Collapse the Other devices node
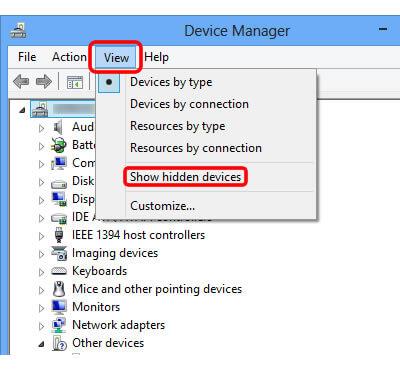Viewport: 400px width, 370px height. (x=41, y=344)
